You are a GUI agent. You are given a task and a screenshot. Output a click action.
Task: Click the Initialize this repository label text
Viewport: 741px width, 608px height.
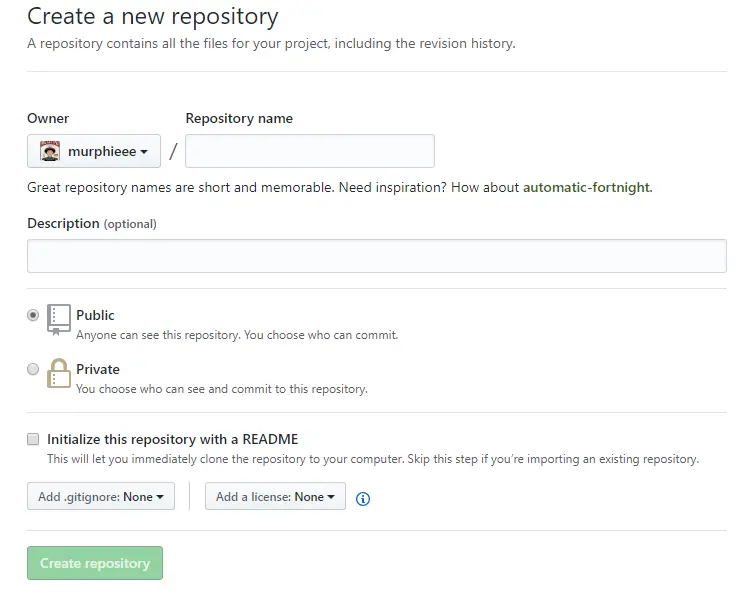click(x=172, y=439)
